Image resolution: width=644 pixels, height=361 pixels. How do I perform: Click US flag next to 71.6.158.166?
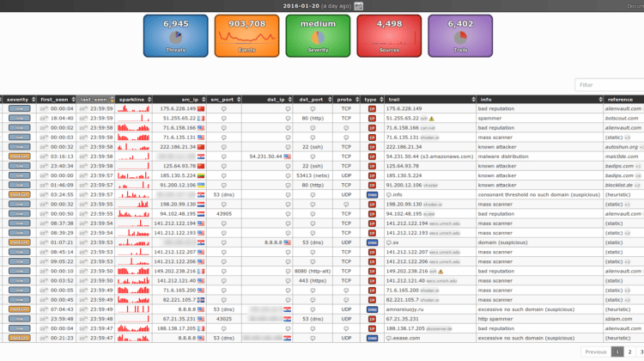point(201,128)
